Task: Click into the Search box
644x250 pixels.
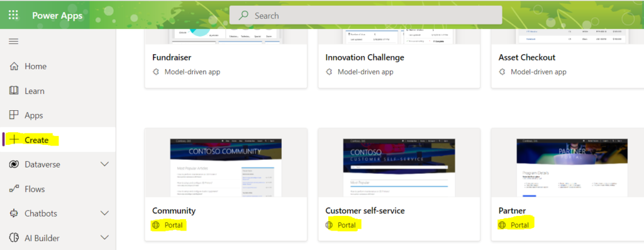Action: click(365, 16)
